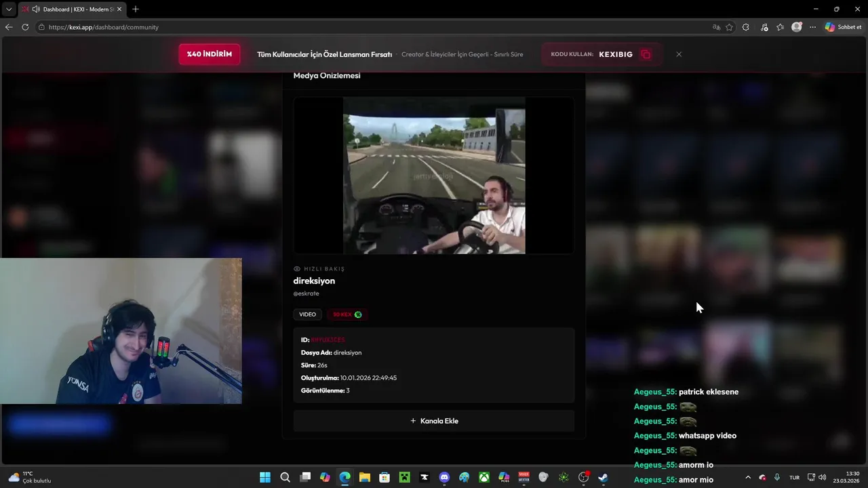Viewport: 868px width, 488px height.
Task: Copy the KEXIBIG promo code icon
Action: point(646,54)
